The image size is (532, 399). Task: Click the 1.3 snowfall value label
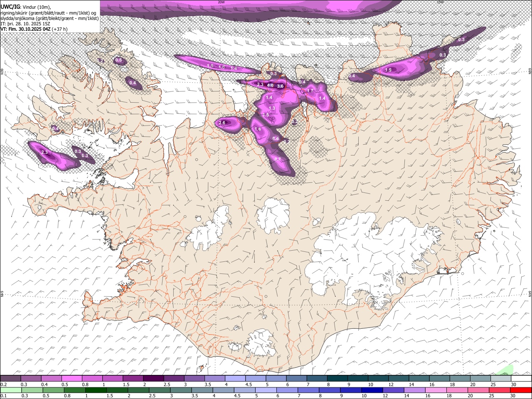272,108
